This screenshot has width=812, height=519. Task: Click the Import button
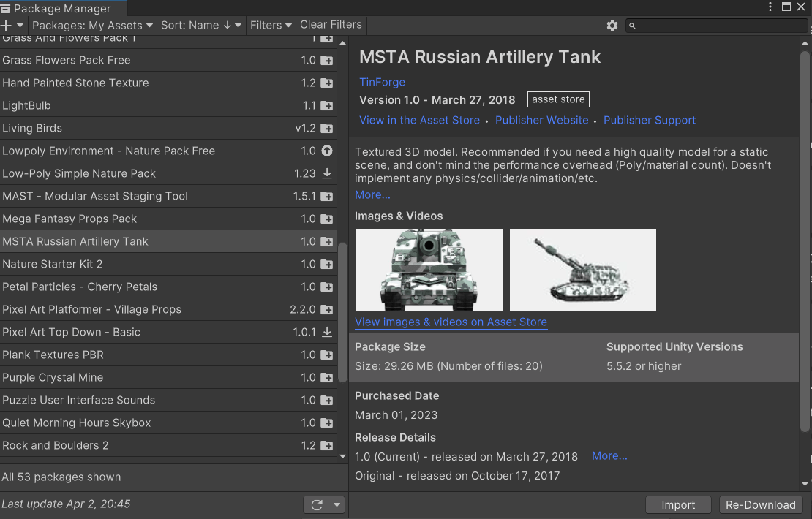(678, 505)
